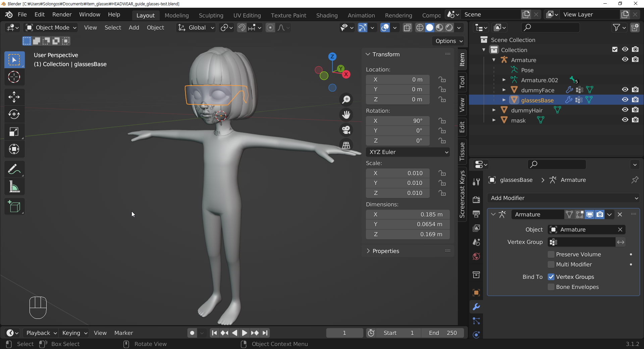This screenshot has height=349, width=644.
Task: Uncheck Vertex Groups bind option
Action: pos(551,277)
